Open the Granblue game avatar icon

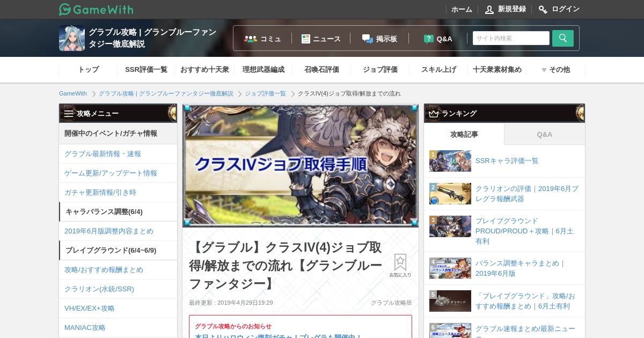[72, 38]
